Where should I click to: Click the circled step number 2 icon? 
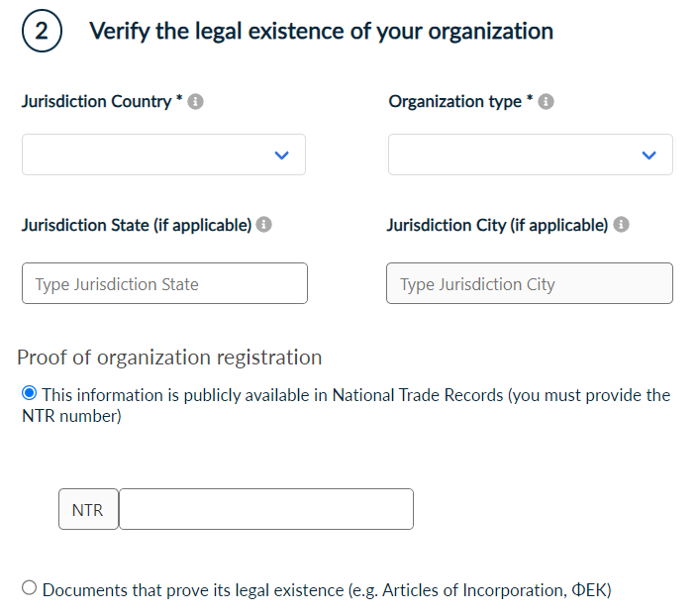point(41,31)
